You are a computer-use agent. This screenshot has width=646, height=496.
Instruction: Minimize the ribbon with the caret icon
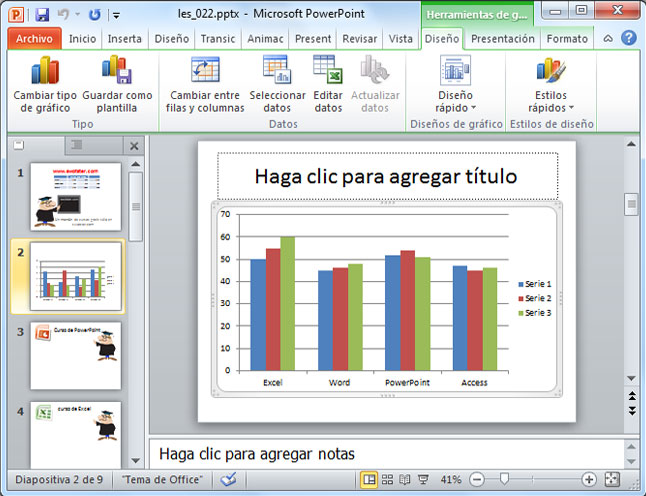[x=608, y=39]
